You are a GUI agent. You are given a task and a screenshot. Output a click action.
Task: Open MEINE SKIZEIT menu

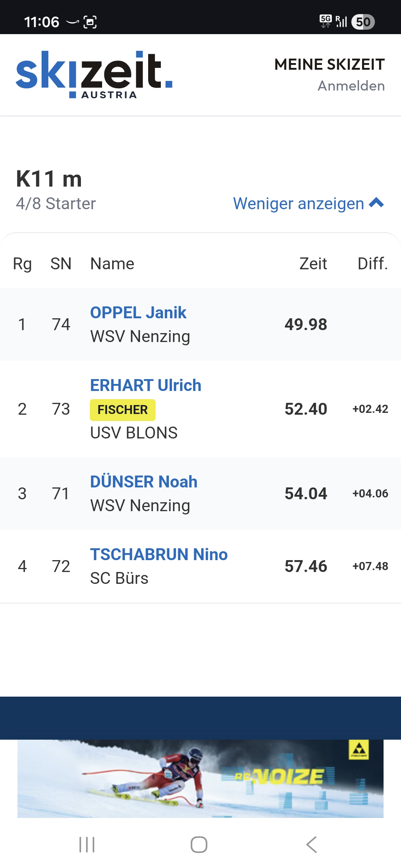(329, 65)
